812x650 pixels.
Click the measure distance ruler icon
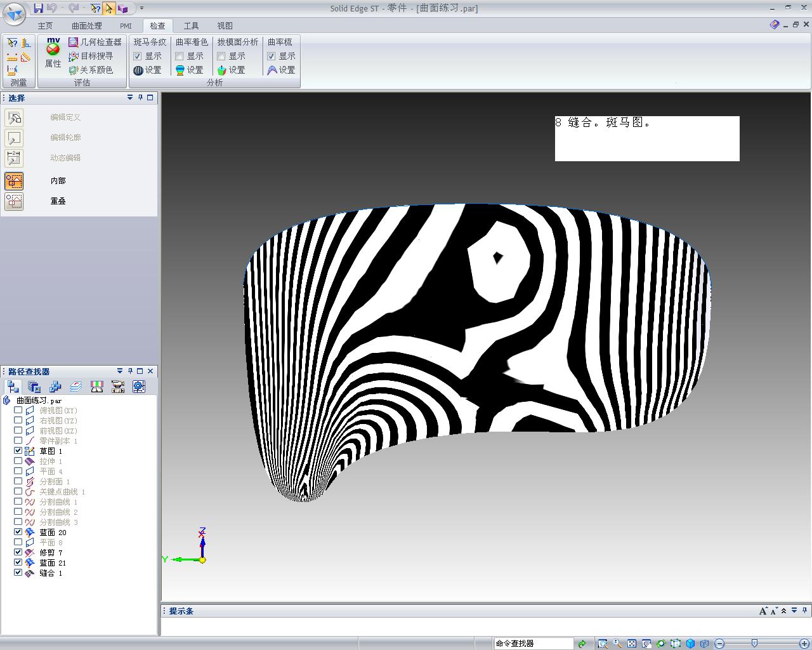[x=12, y=56]
